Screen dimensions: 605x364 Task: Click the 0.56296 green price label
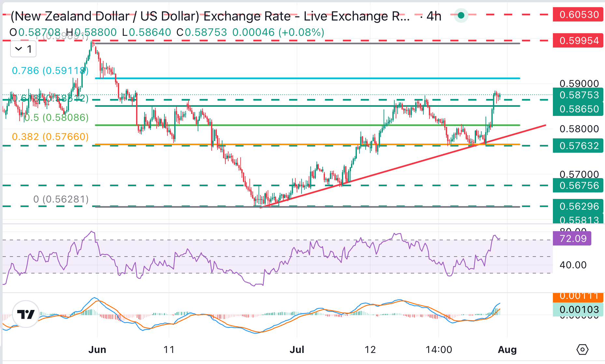578,206
